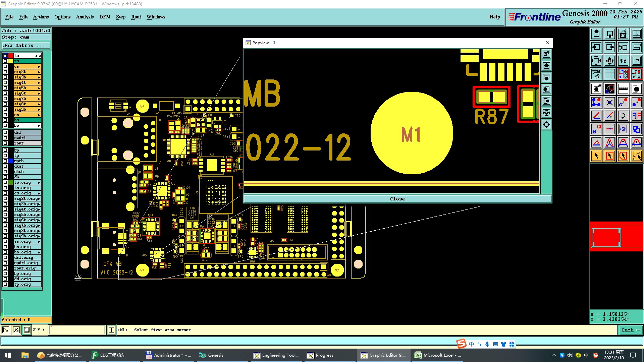Open the Help menu

pos(494,17)
